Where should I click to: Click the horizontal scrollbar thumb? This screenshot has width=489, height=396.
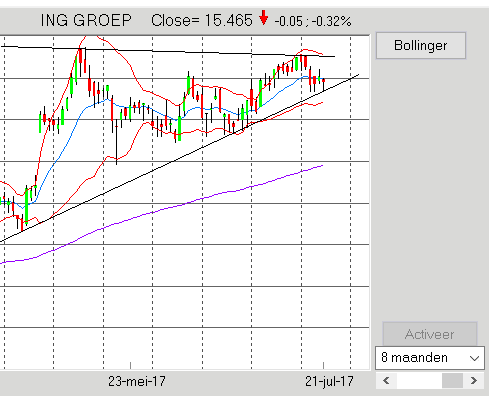(452, 380)
